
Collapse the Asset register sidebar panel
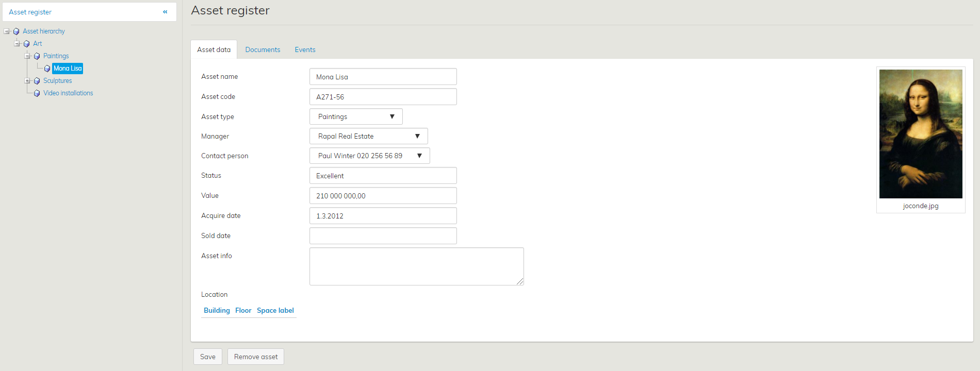(165, 12)
